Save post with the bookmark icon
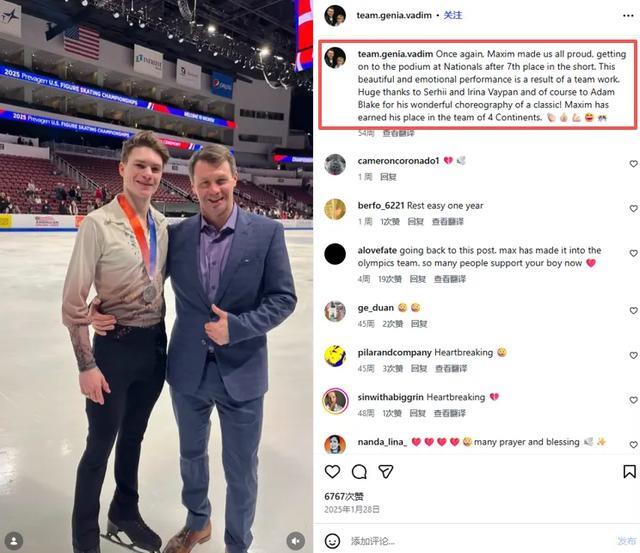Viewport: 640px width, 553px height. pyautogui.click(x=629, y=471)
